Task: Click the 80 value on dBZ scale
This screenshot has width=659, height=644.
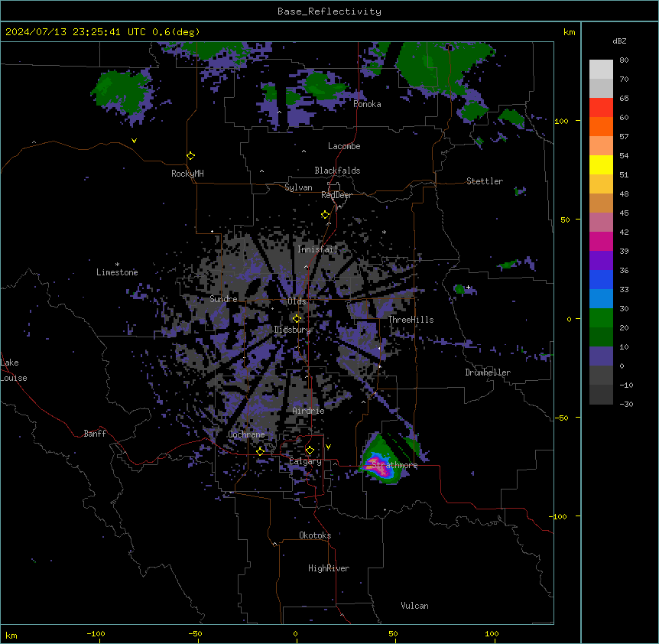Action: click(624, 60)
